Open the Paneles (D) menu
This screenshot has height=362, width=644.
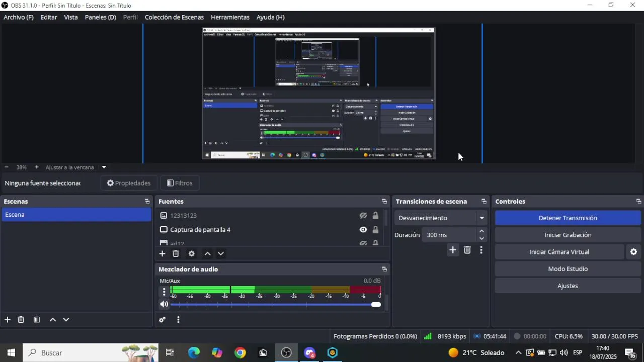click(101, 17)
